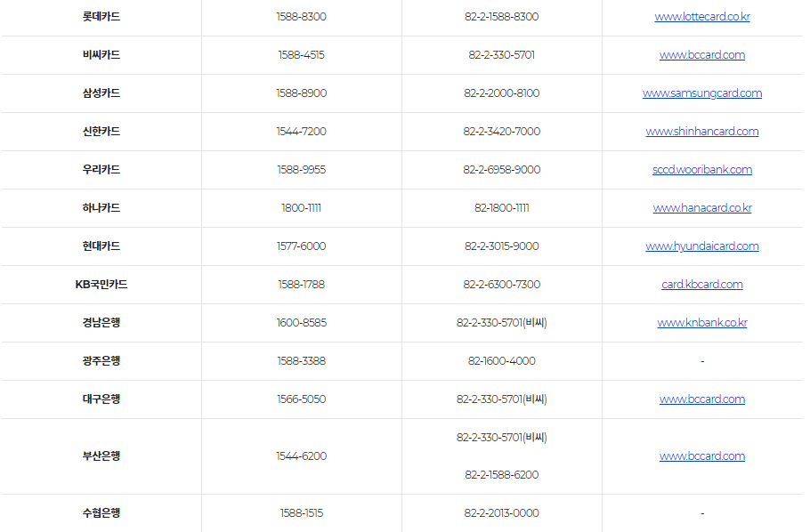Image resolution: width=810 pixels, height=532 pixels.
Task: Select phone number 1588-3388
Action: (301, 360)
